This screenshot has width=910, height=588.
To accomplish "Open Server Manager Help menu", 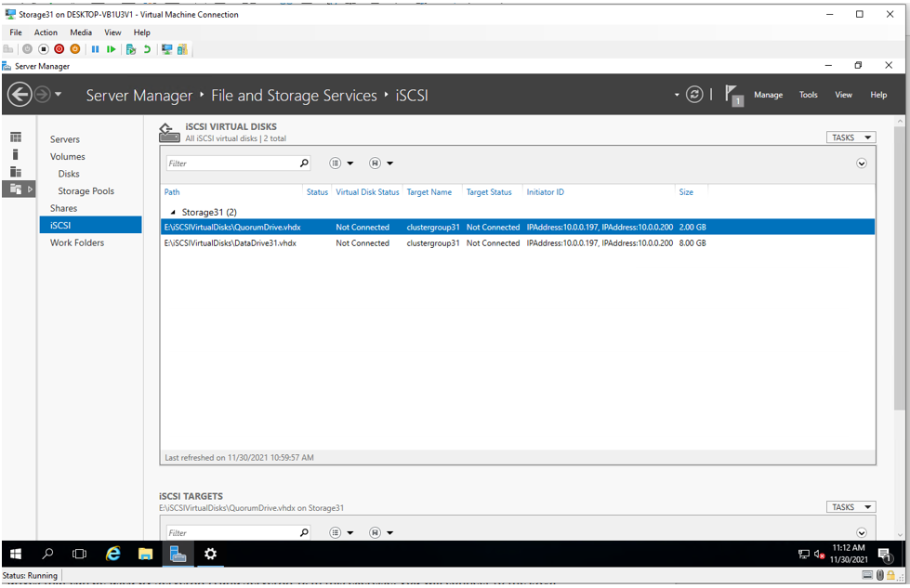I will pyautogui.click(x=878, y=95).
